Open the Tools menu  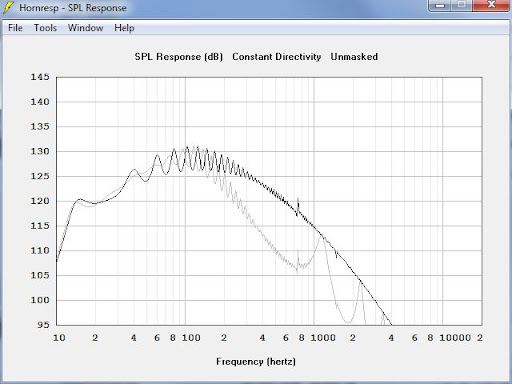click(x=45, y=28)
